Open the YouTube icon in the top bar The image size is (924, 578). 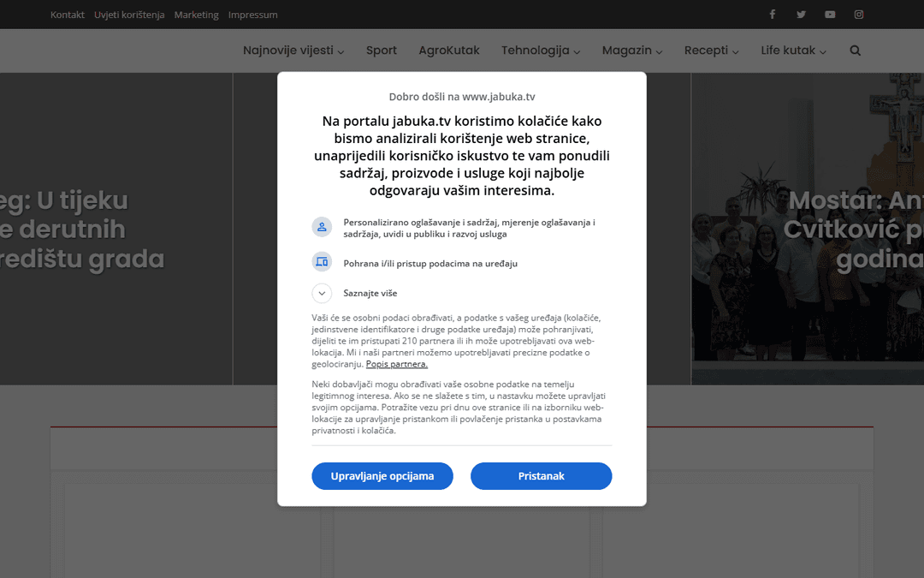[x=830, y=15]
